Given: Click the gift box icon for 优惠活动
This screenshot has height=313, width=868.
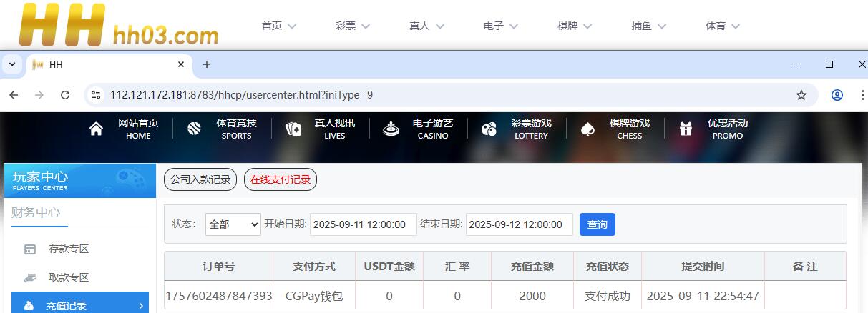Looking at the screenshot, I should (686, 129).
